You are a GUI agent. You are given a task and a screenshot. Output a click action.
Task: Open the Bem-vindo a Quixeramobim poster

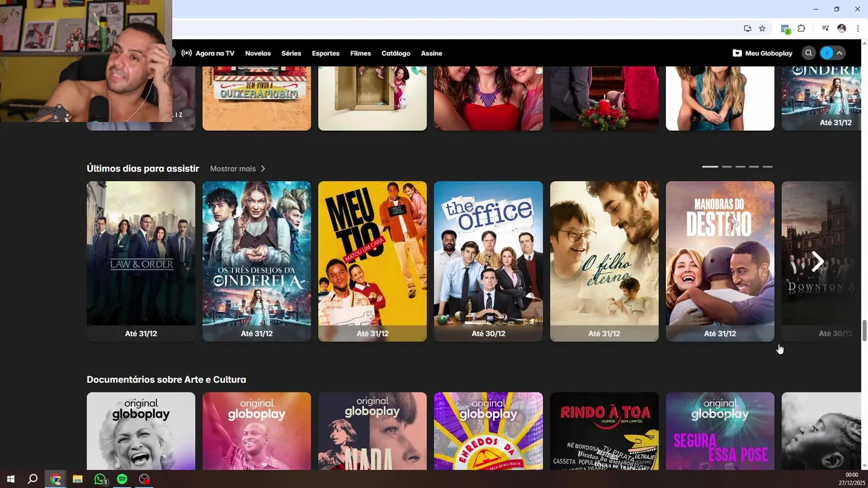tap(257, 98)
